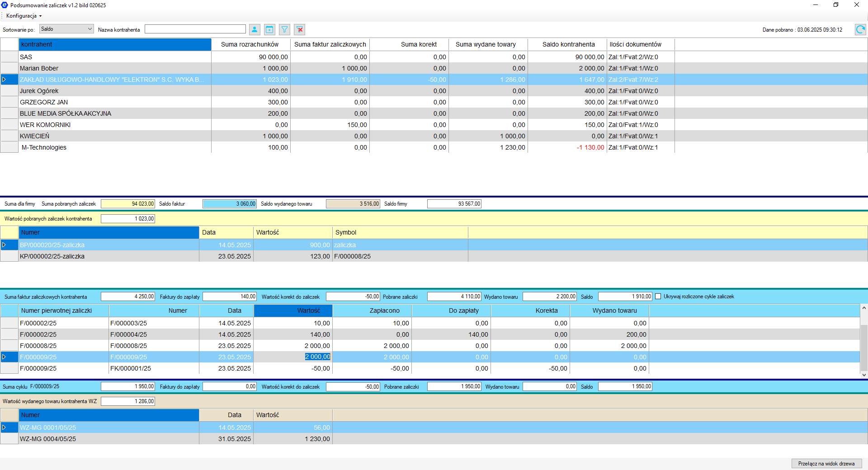The height and width of the screenshot is (470, 868).
Task: Clear filter with the red X funnel icon
Action: pos(299,30)
